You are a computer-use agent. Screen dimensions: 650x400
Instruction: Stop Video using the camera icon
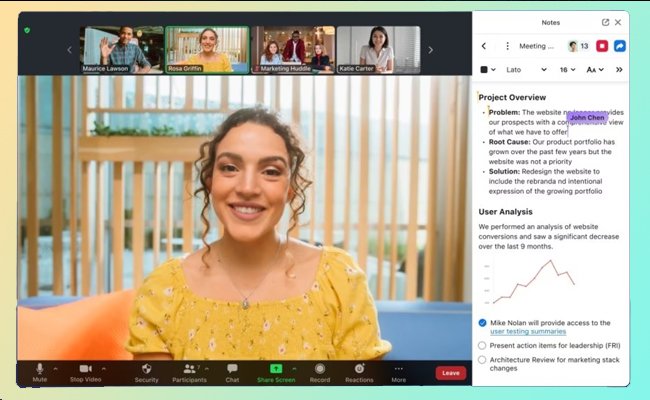[x=85, y=369]
